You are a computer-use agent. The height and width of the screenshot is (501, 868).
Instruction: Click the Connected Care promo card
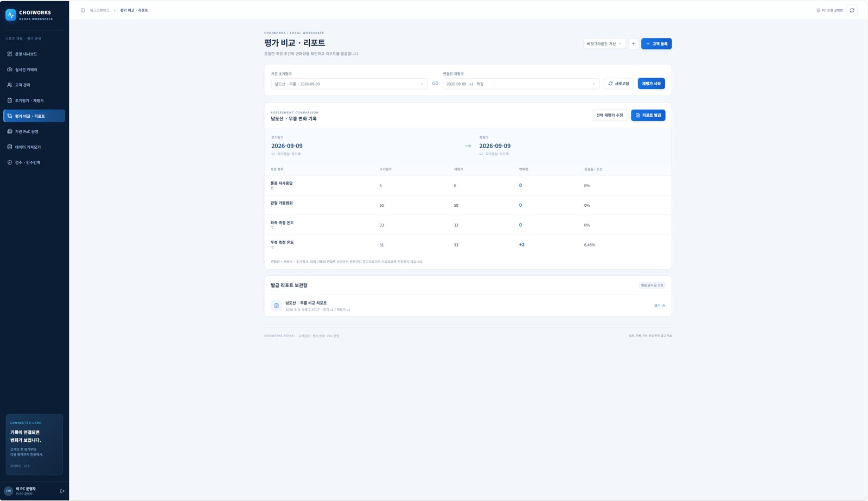pyautogui.click(x=34, y=445)
